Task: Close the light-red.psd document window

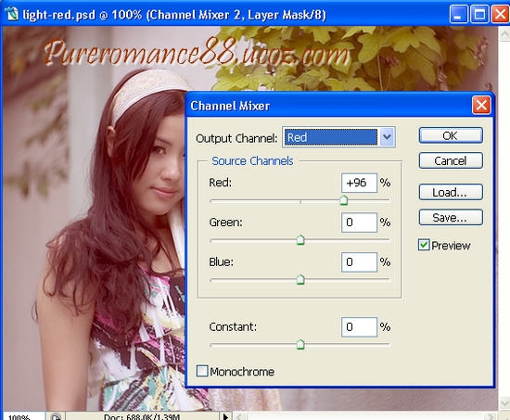Action: 500,14
